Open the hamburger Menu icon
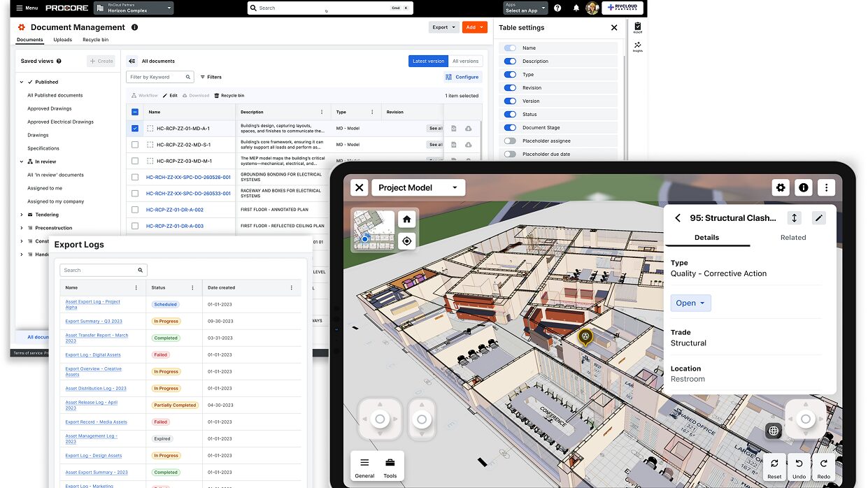Image resolution: width=868 pixels, height=488 pixels. [x=19, y=8]
